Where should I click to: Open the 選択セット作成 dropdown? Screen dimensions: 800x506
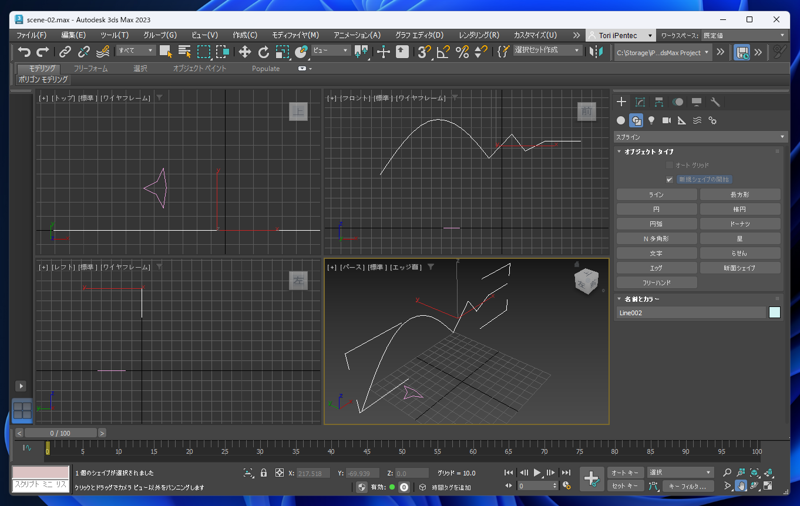point(547,50)
